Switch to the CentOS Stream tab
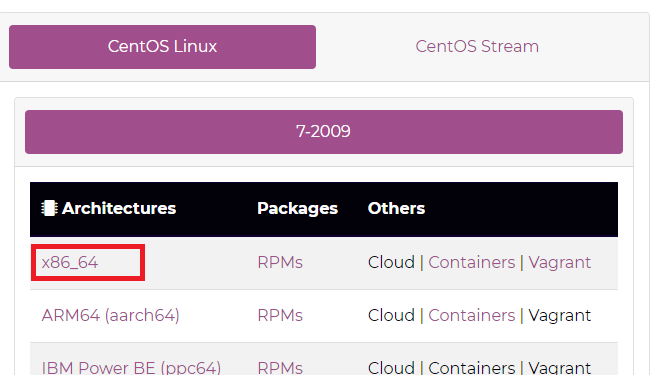The width and height of the screenshot is (657, 375). tap(477, 47)
